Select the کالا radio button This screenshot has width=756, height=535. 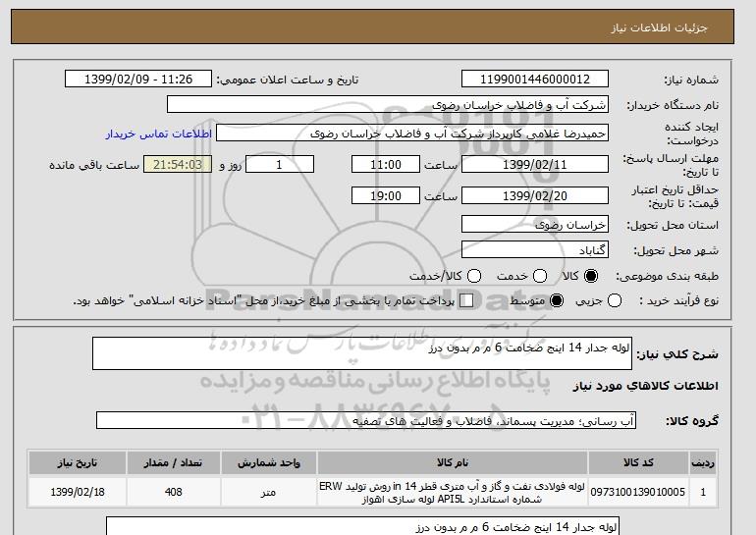(591, 276)
